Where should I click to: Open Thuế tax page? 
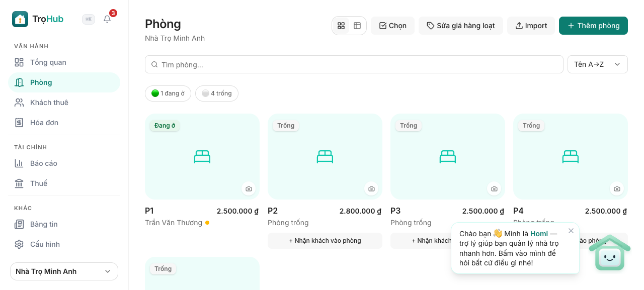(x=64, y=183)
